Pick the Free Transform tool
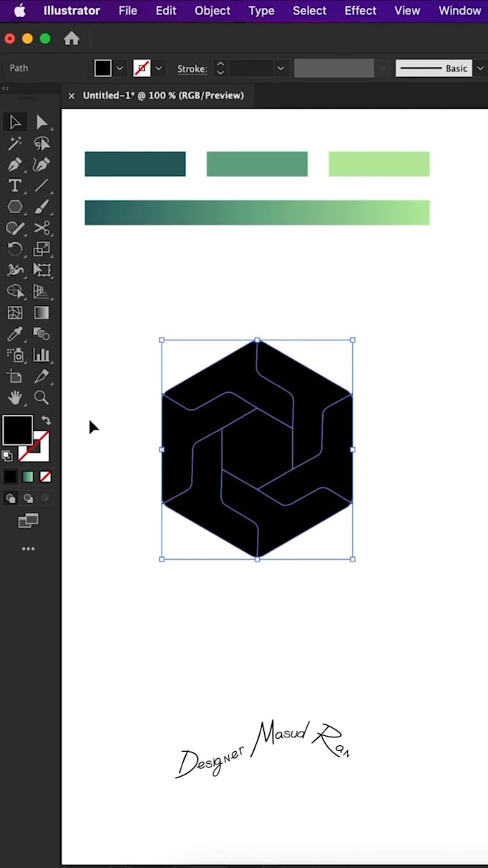Viewport: 488px width, 868px height. pyautogui.click(x=42, y=271)
